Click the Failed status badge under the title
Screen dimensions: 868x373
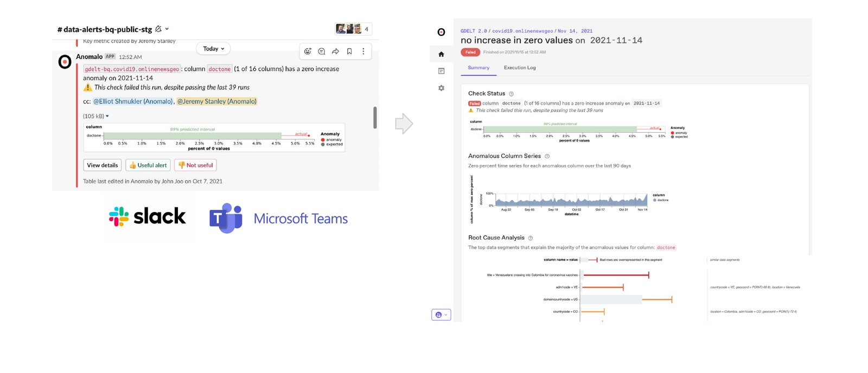click(x=470, y=52)
